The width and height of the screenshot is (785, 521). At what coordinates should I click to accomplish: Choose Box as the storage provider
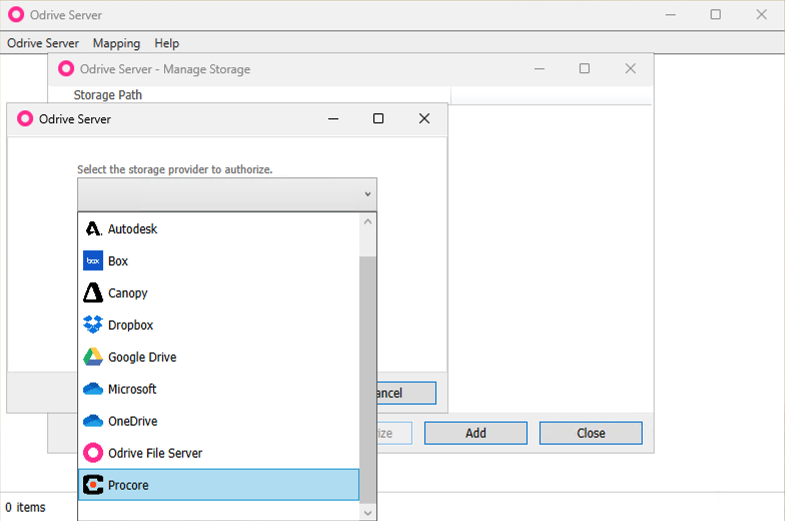pos(219,261)
